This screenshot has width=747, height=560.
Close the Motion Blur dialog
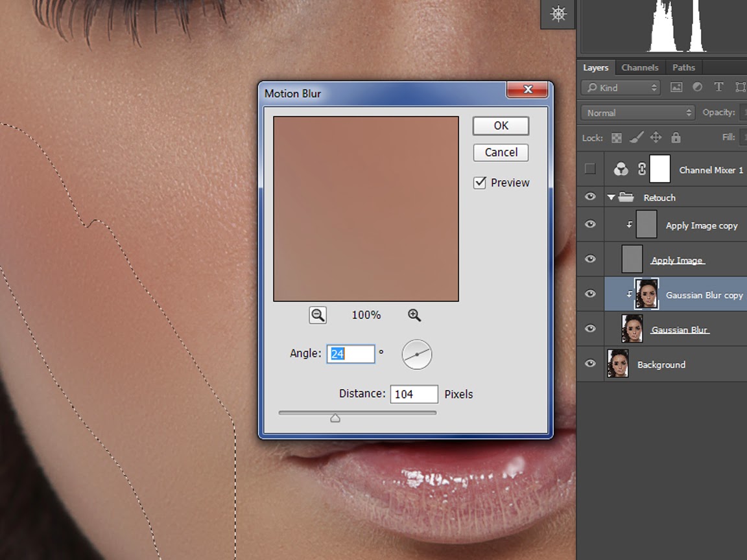(527, 89)
